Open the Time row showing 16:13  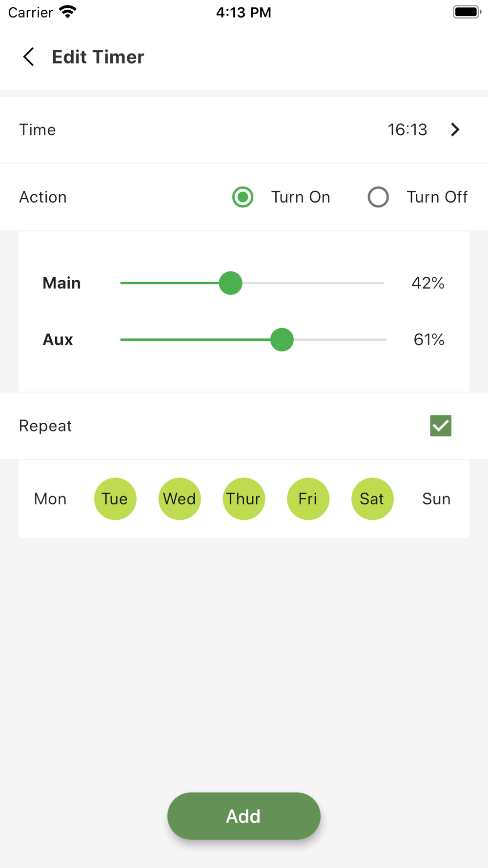[x=244, y=130]
